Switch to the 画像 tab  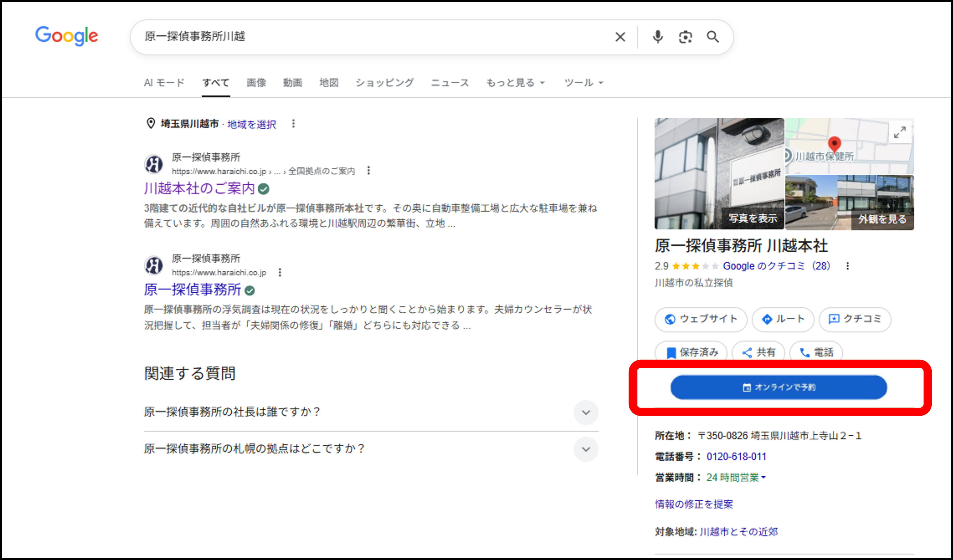256,83
